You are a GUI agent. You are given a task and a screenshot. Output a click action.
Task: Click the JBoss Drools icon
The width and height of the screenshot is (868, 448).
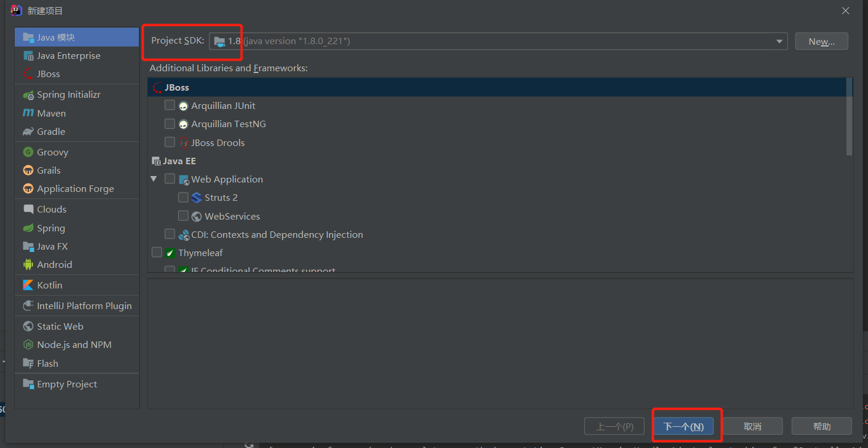click(x=184, y=143)
